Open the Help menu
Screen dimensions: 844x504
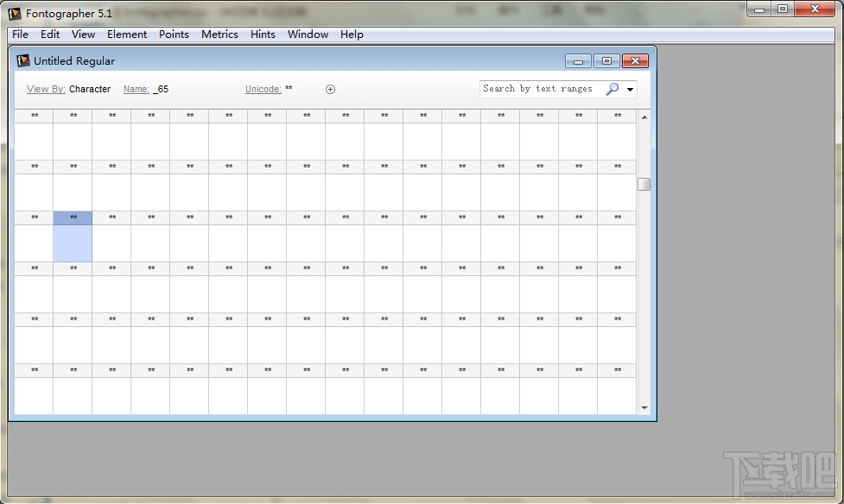click(x=352, y=35)
